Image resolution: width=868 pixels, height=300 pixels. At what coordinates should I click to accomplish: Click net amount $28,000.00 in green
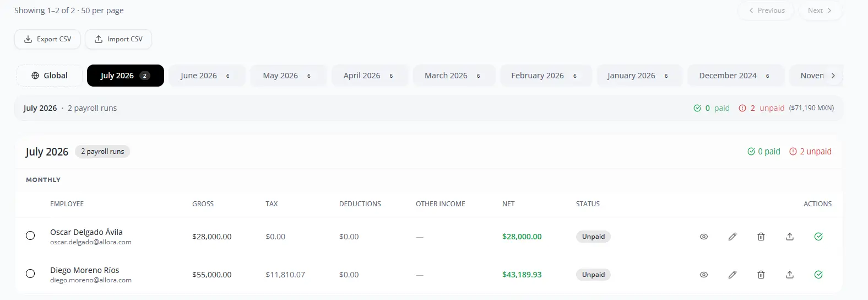tap(522, 237)
